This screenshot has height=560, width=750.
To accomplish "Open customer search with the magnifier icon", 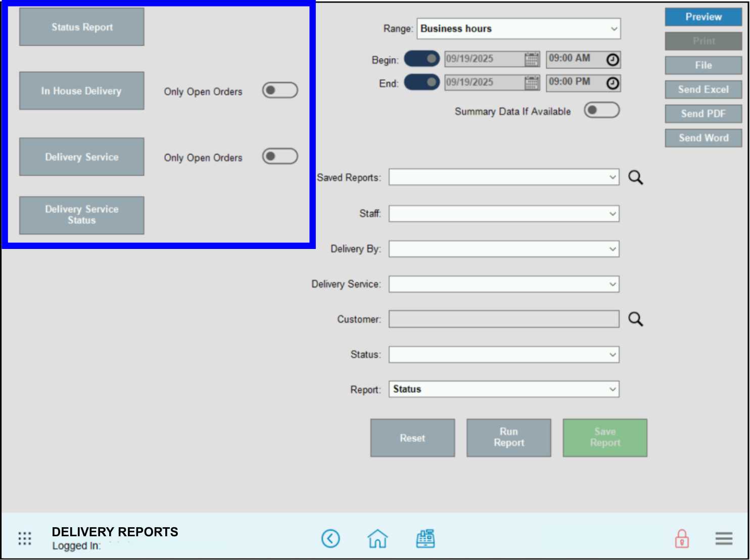I will click(x=636, y=319).
